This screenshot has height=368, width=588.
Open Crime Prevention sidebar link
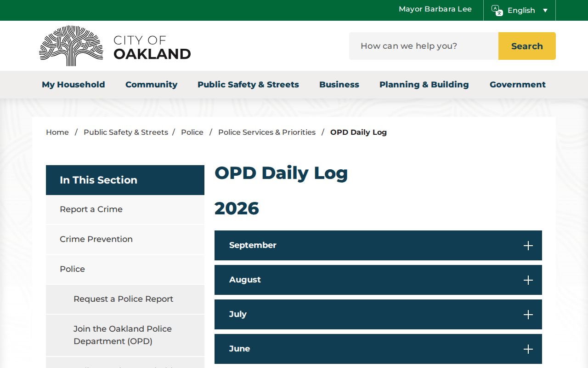[x=125, y=239]
